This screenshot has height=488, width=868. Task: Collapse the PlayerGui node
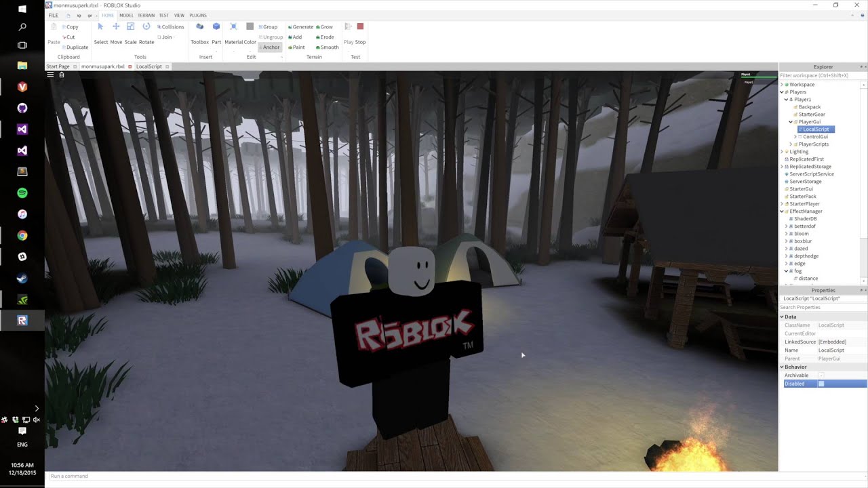tap(791, 122)
